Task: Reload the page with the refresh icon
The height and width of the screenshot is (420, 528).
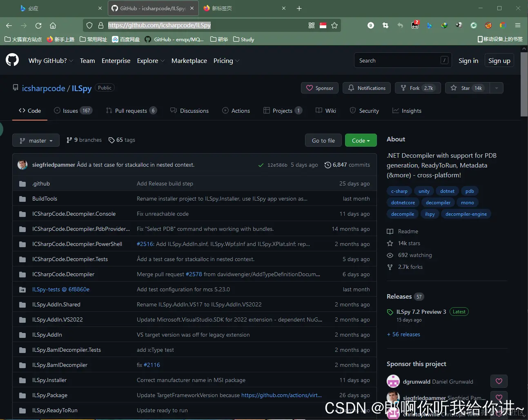Action: pyautogui.click(x=38, y=25)
